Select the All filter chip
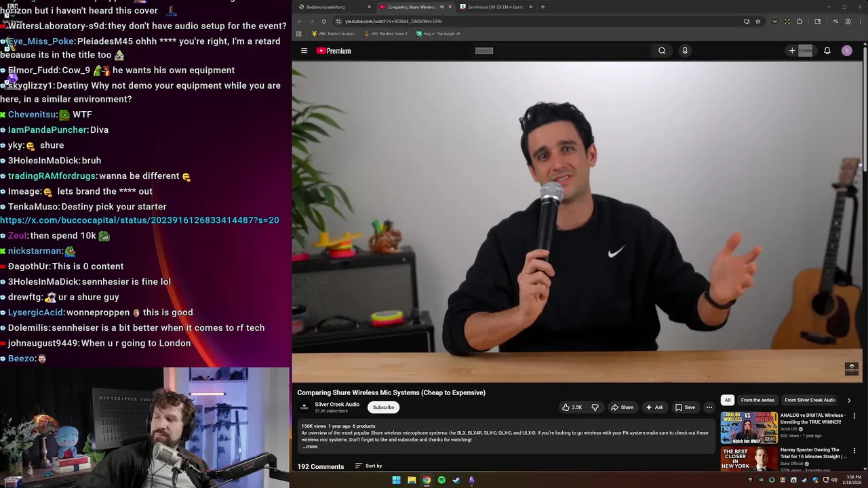 click(x=728, y=400)
